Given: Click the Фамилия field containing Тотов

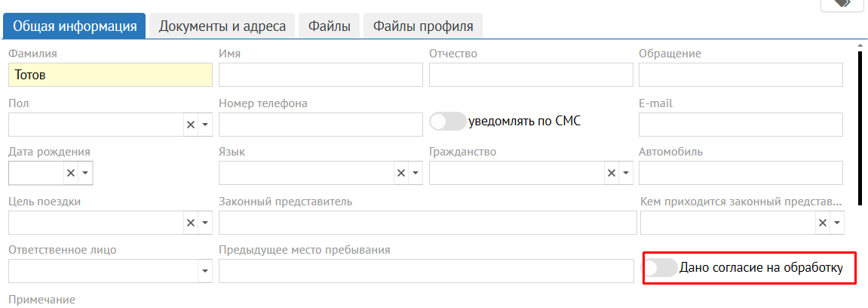Looking at the screenshot, I should pyautogui.click(x=110, y=75).
